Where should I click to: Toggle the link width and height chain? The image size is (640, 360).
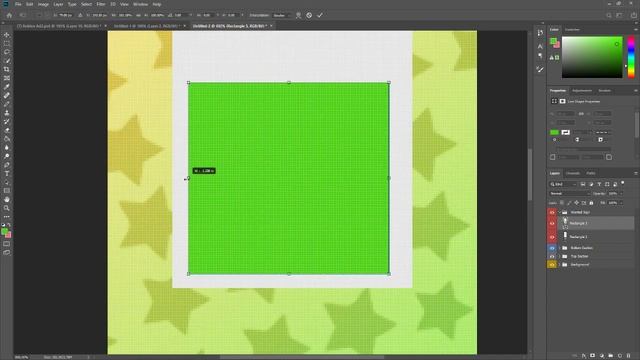(x=581, y=113)
